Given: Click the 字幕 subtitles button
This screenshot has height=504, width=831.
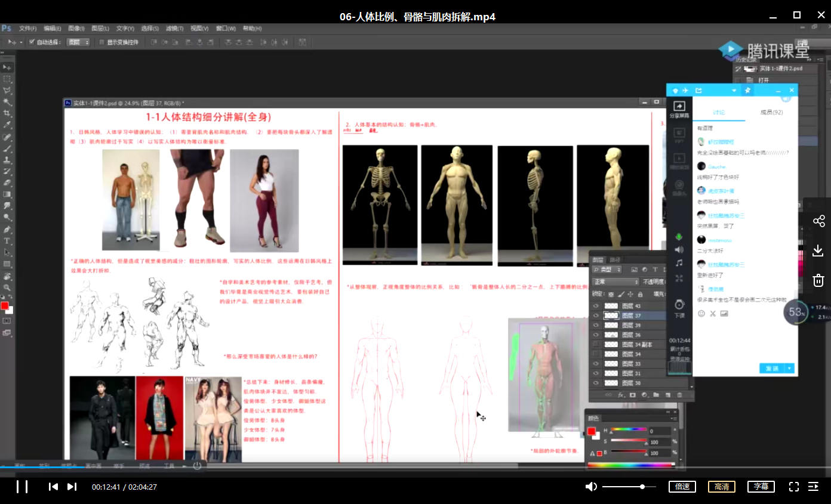Looking at the screenshot, I should click(761, 487).
